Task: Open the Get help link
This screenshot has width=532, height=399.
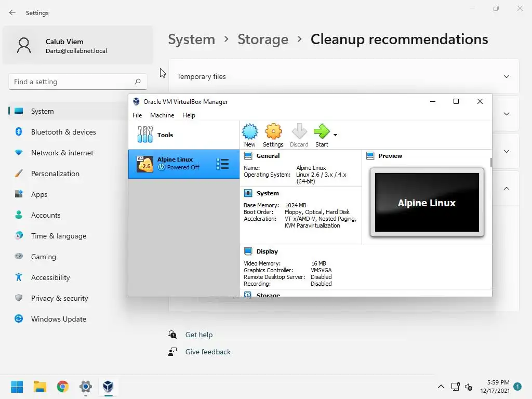Action: [x=199, y=335]
